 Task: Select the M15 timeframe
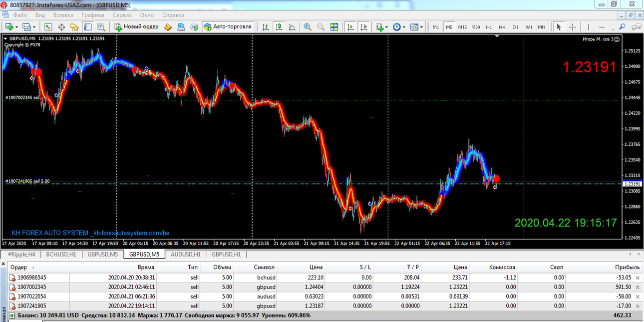coord(462,27)
